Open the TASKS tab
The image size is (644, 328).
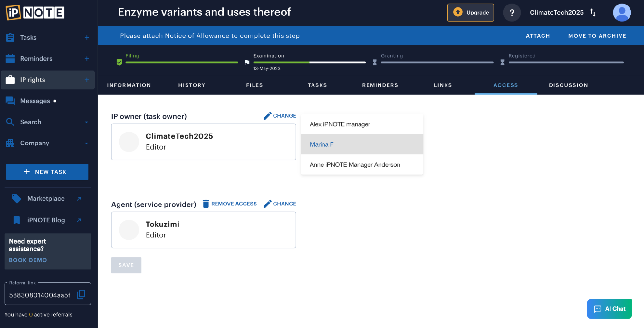317,85
